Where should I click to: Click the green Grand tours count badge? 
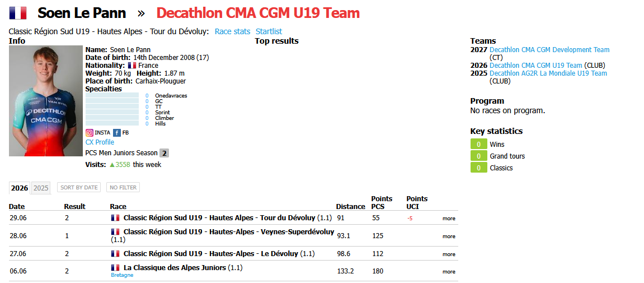(x=478, y=156)
